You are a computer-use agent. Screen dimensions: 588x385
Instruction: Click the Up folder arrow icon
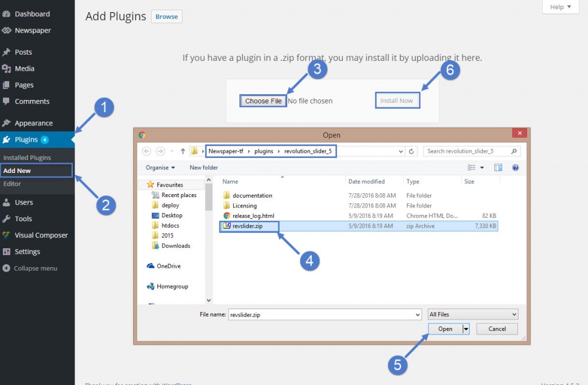pyautogui.click(x=183, y=151)
